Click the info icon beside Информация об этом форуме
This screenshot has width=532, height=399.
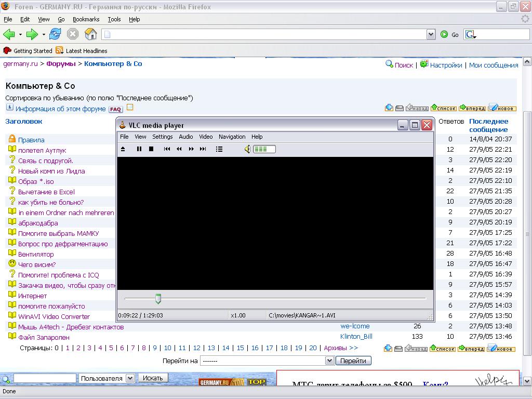pyautogui.click(x=9, y=108)
